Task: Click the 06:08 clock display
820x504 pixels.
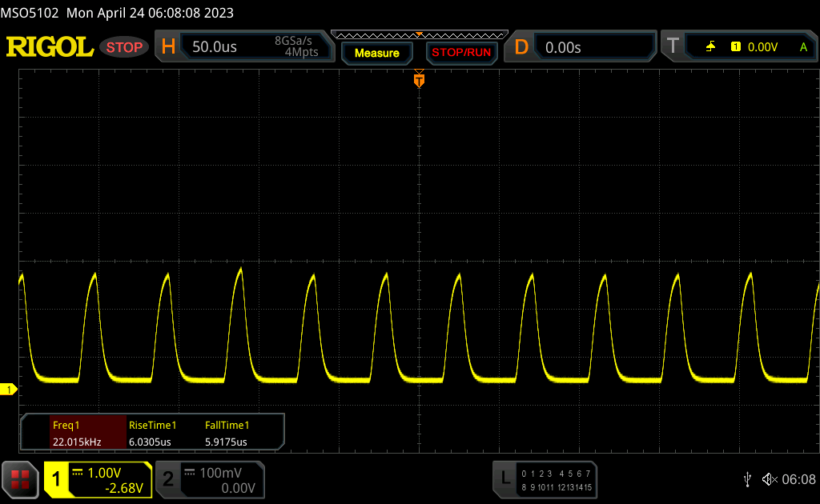Action: click(x=798, y=479)
